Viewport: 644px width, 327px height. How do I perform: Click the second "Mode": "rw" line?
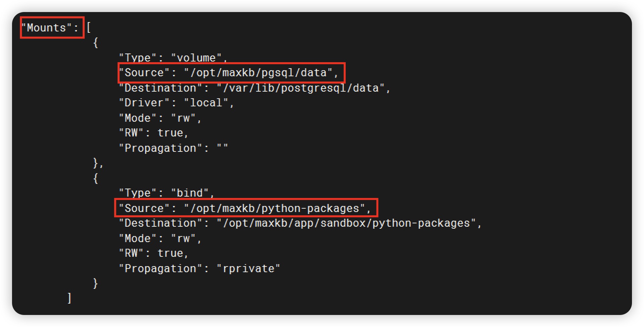click(160, 238)
